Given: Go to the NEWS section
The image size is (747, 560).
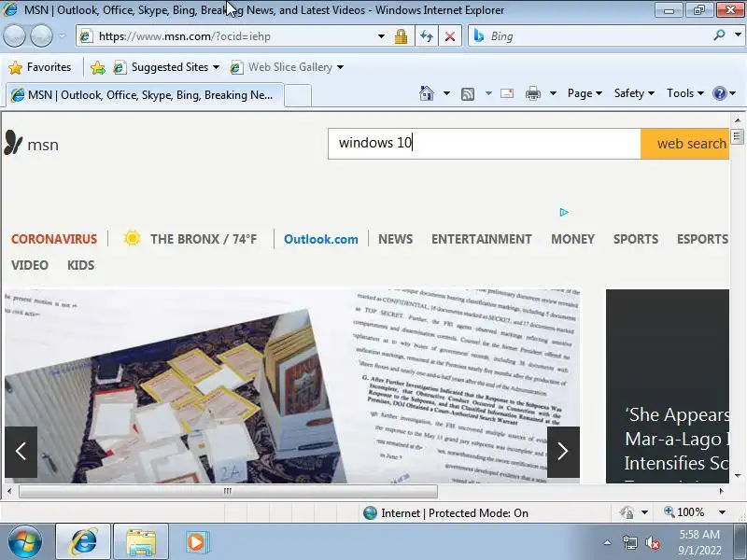Looking at the screenshot, I should [x=395, y=239].
